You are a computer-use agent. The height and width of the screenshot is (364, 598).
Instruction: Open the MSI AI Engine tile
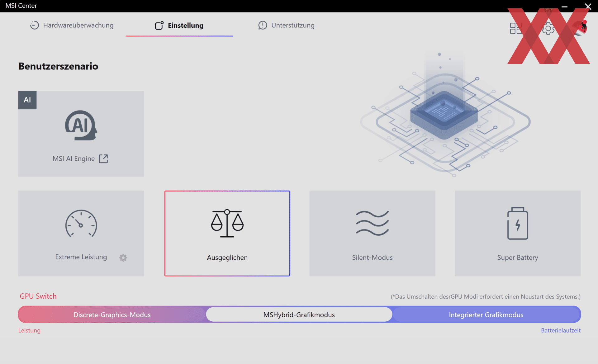(x=81, y=134)
